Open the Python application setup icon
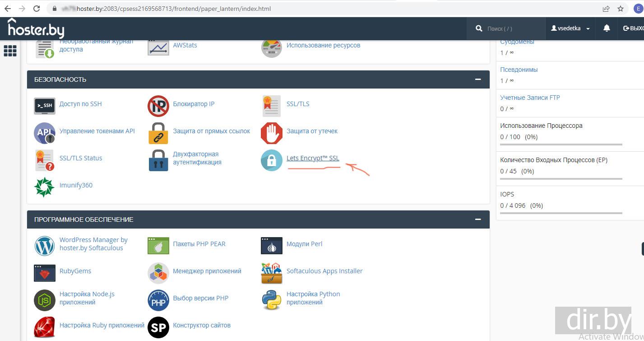644x341 pixels. pos(271,300)
